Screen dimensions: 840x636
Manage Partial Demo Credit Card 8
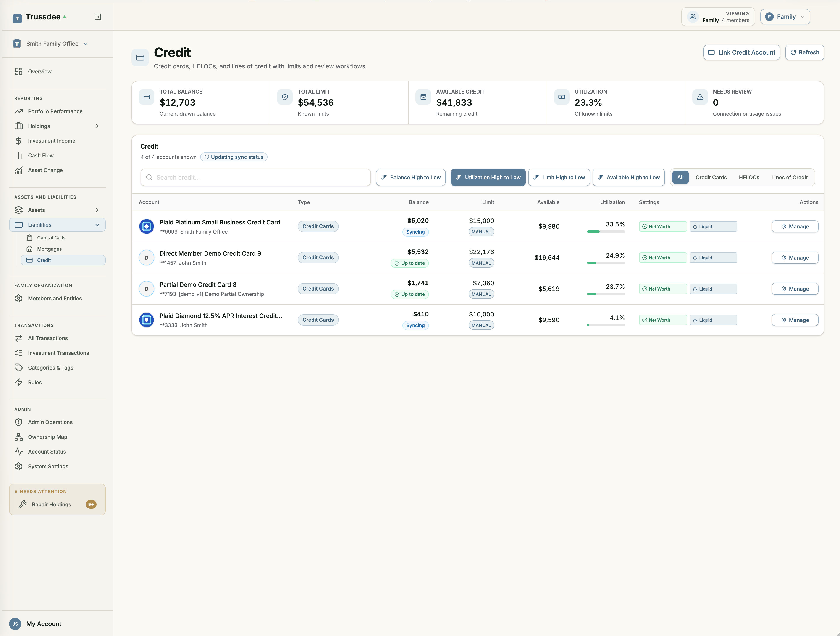(x=795, y=289)
